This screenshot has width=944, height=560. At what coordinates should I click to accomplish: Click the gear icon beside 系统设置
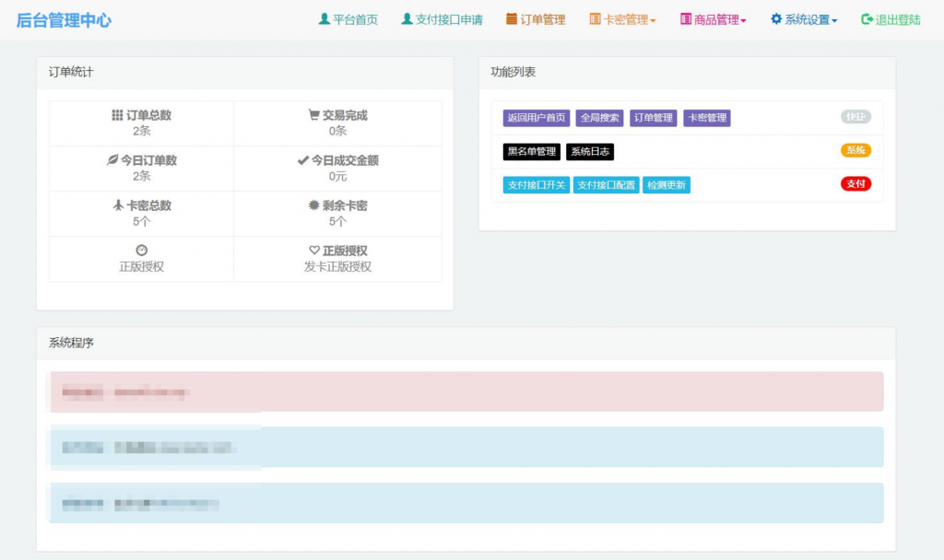pos(776,18)
